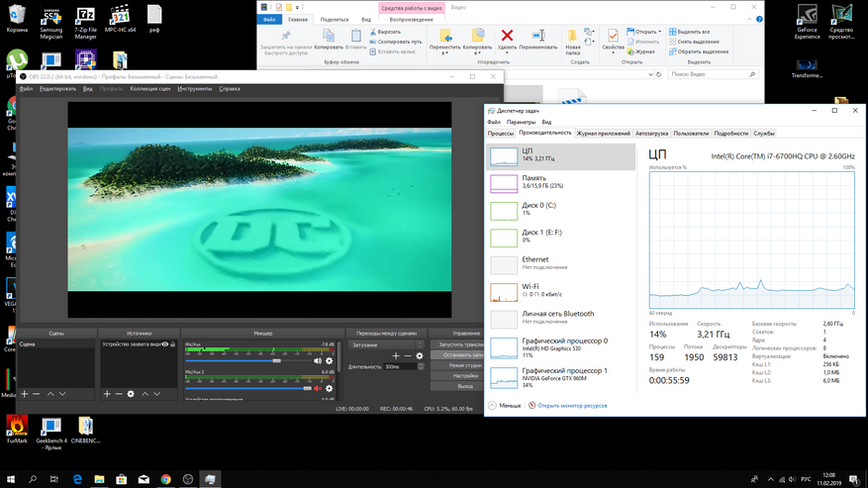
Task: Open Настройки button in OBS controls
Action: 457,375
